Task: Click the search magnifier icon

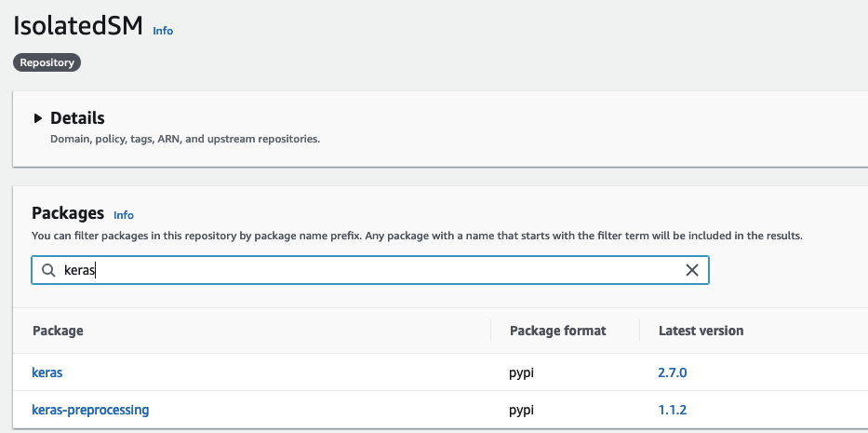Action: point(48,270)
